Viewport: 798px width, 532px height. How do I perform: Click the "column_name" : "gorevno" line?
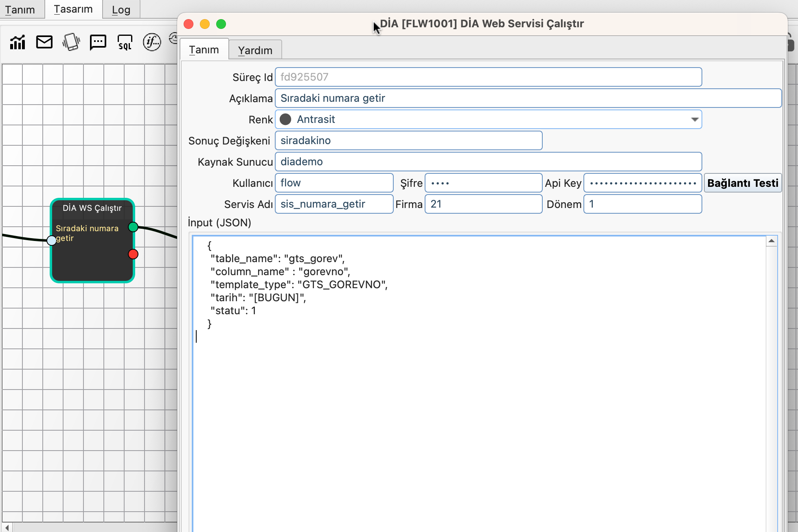click(280, 271)
